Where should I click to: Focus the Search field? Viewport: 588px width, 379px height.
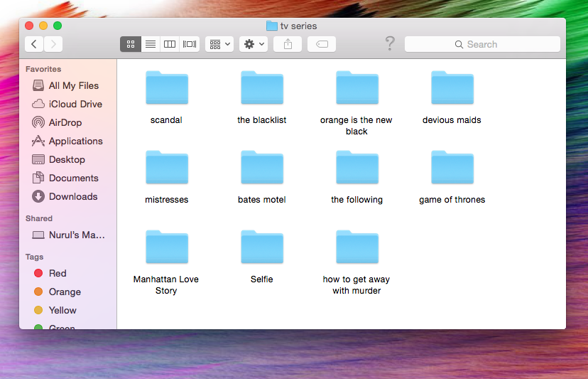pyautogui.click(x=482, y=44)
